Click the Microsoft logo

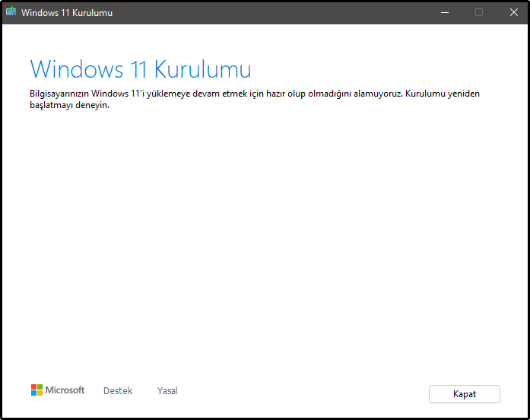pyautogui.click(x=58, y=390)
